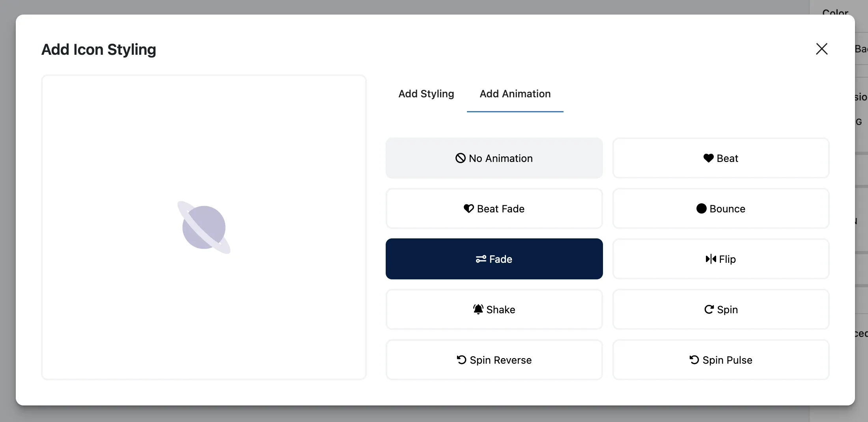
Task: Apply the Spin Pulse animation
Action: (721, 360)
